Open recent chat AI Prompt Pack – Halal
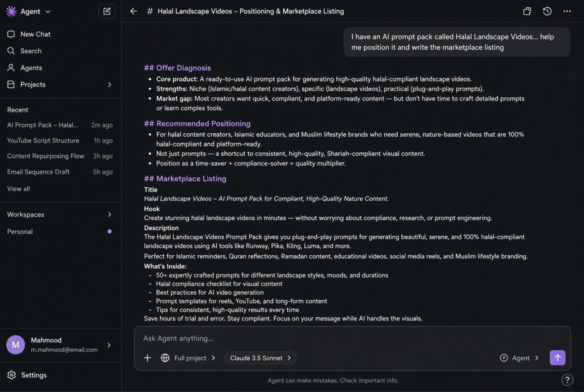The height and width of the screenshot is (392, 584). click(59, 125)
